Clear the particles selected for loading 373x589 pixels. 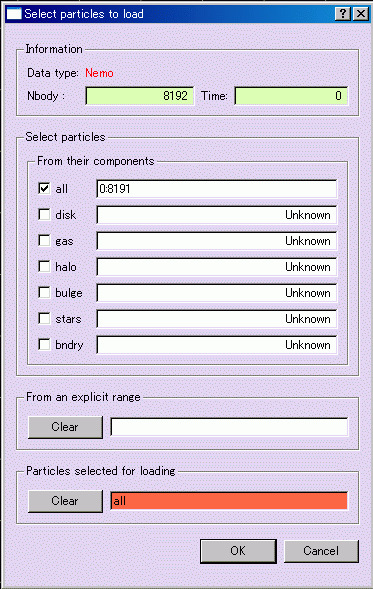[x=65, y=501]
